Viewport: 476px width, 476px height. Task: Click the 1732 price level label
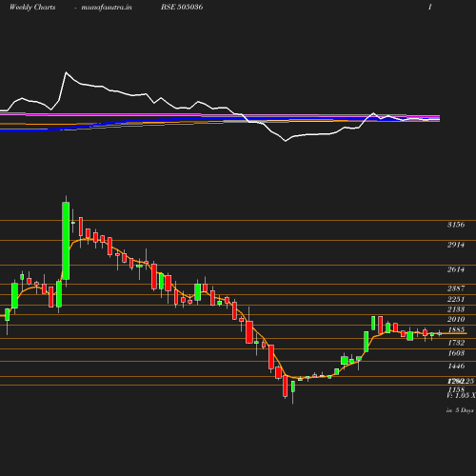point(456,343)
